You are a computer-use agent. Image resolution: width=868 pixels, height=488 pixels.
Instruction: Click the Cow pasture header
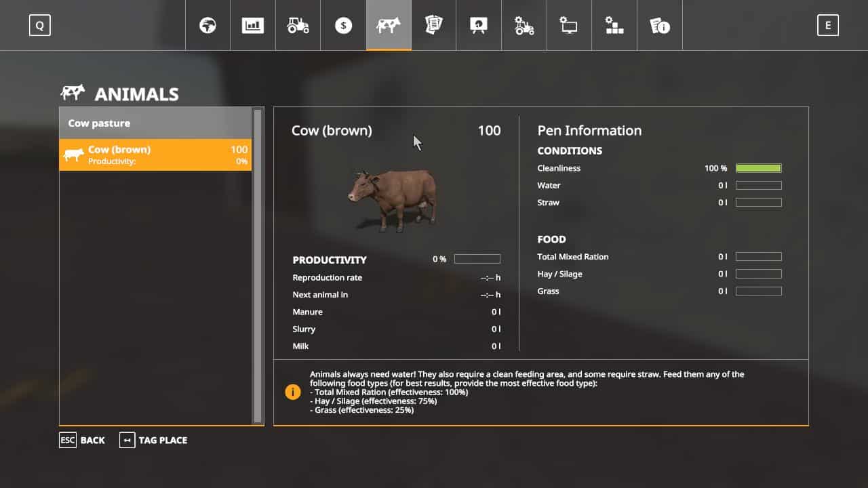click(x=155, y=123)
